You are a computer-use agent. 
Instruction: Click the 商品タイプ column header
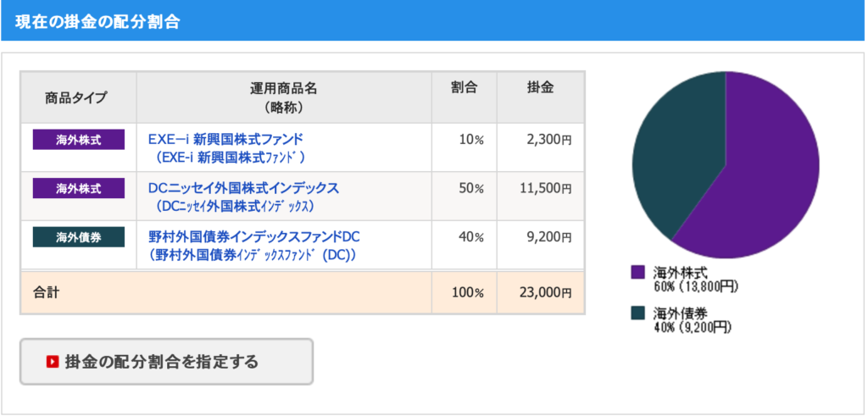click(79, 97)
